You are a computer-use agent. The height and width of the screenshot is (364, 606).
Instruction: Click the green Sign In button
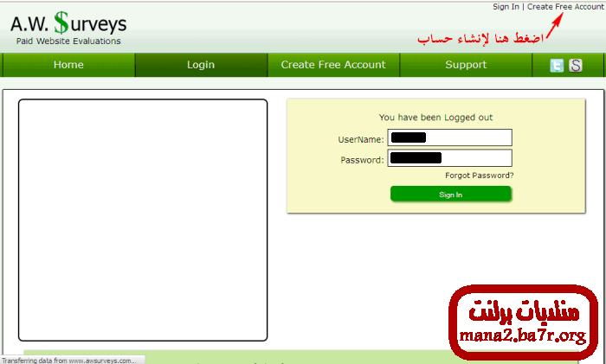pos(451,195)
